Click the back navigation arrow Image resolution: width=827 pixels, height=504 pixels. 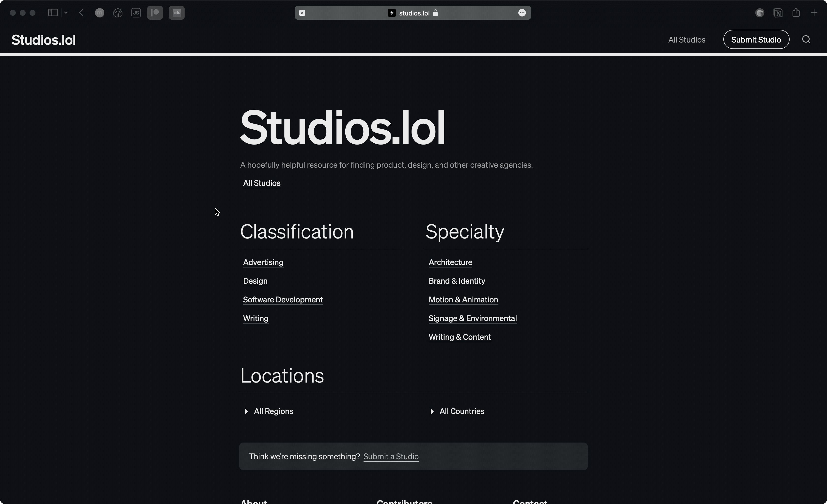(81, 13)
